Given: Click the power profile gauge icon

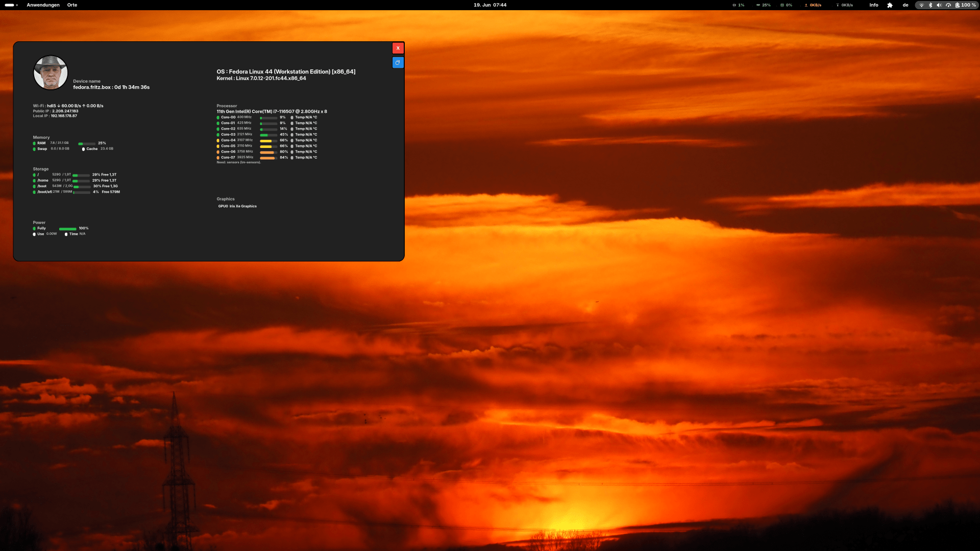Looking at the screenshot, I should pyautogui.click(x=948, y=5).
